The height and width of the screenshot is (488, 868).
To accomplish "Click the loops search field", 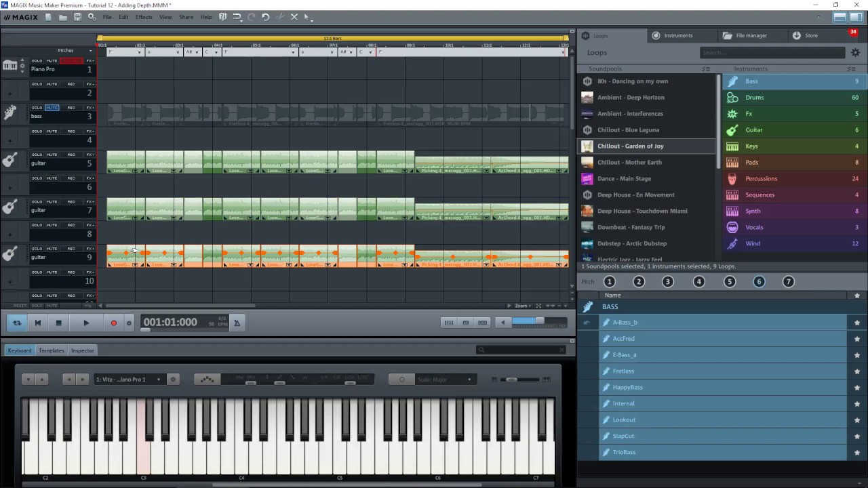I will tap(772, 52).
